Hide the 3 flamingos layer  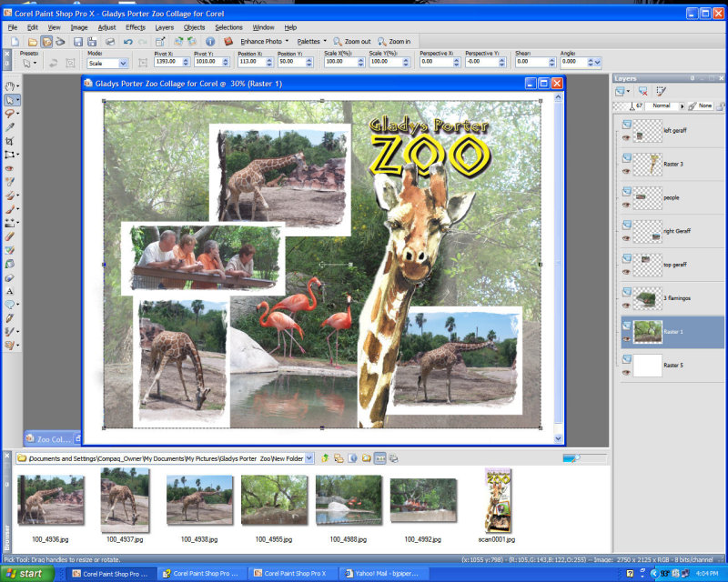(x=626, y=306)
